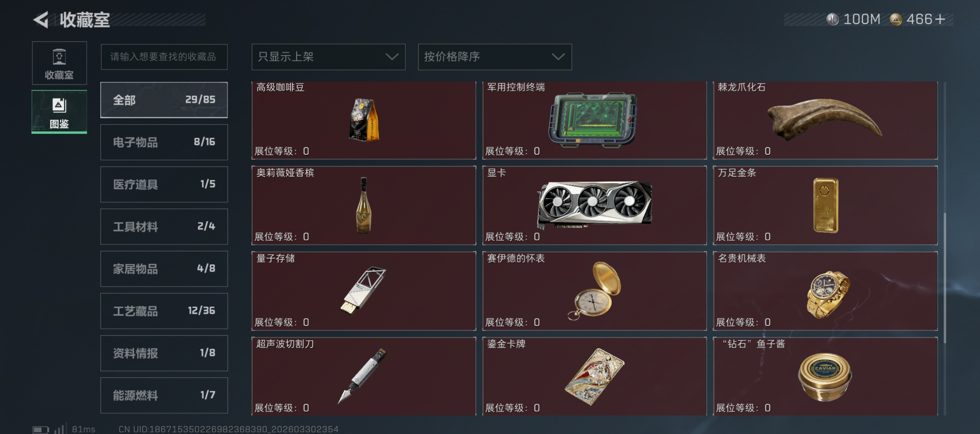Image resolution: width=980 pixels, height=434 pixels.
Task: Tap the gold triangle currency icon
Action: pyautogui.click(x=896, y=19)
